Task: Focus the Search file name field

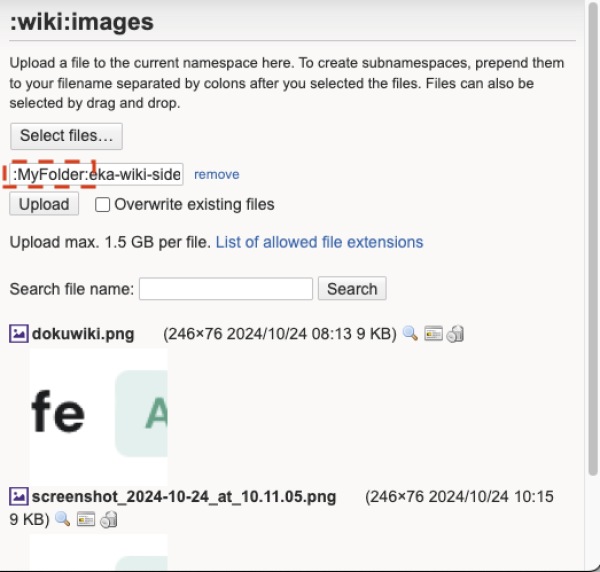Action: (x=226, y=289)
